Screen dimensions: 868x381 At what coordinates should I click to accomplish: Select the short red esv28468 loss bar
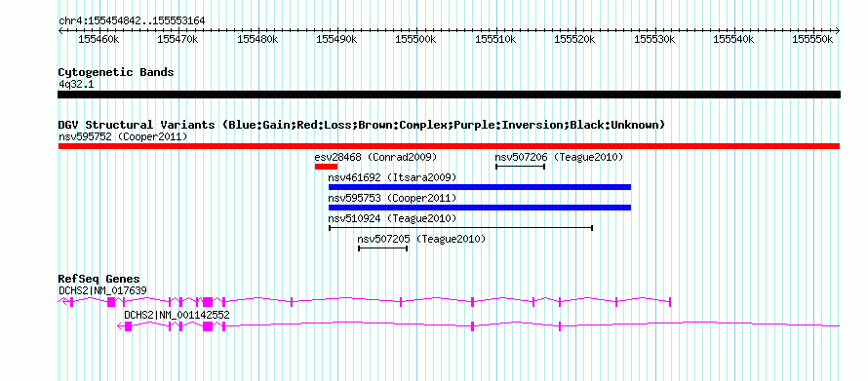pos(326,167)
